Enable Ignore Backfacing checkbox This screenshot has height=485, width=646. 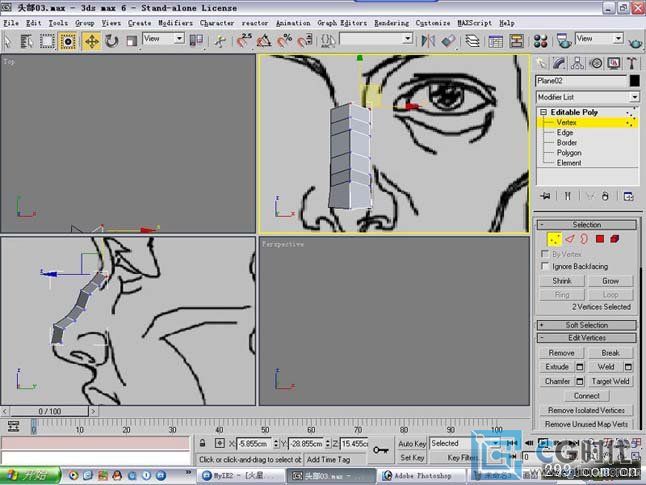pyautogui.click(x=545, y=266)
